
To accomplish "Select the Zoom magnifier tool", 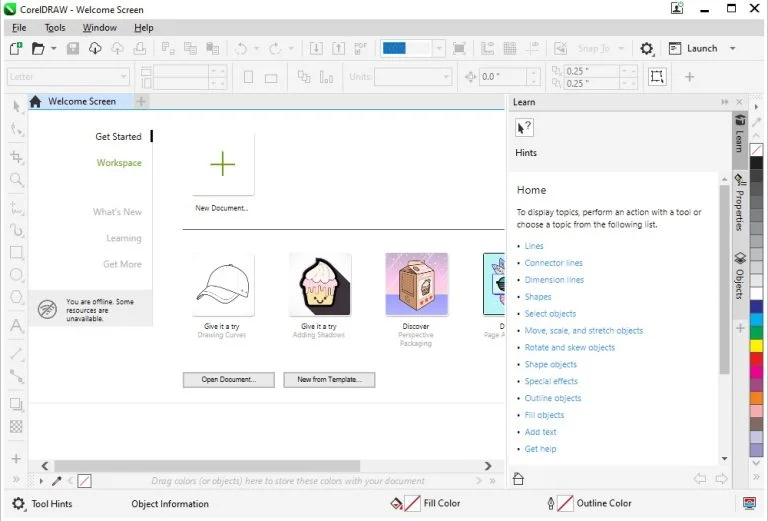I will point(16,180).
